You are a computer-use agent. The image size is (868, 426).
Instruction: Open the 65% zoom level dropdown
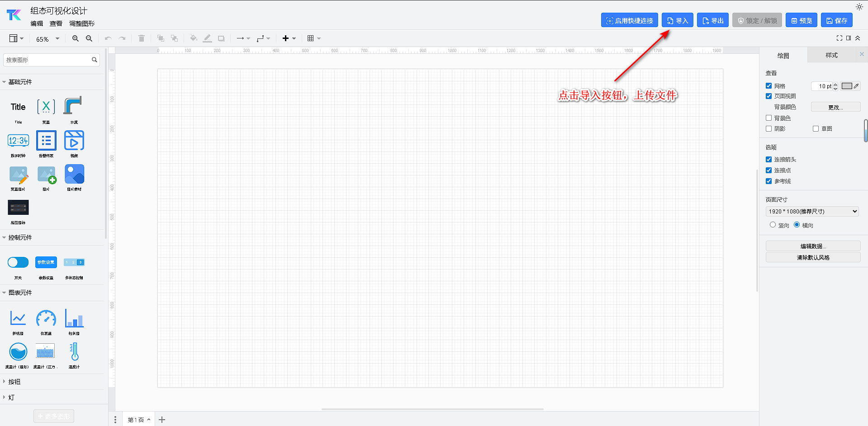pyautogui.click(x=47, y=39)
